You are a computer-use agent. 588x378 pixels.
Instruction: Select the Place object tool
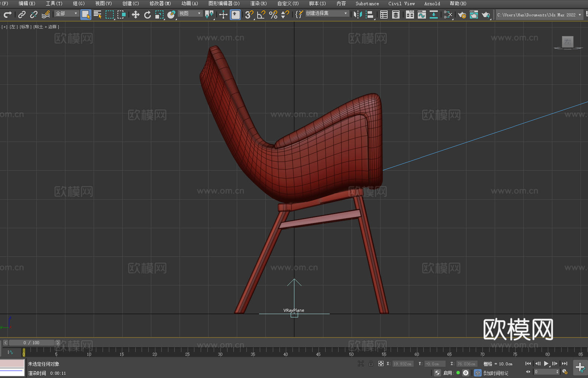[171, 14]
